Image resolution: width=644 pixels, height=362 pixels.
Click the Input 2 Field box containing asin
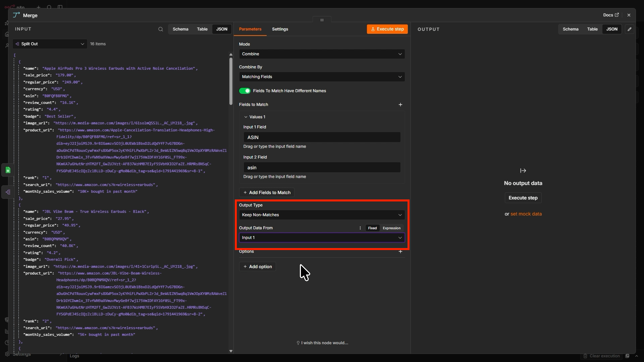click(322, 168)
